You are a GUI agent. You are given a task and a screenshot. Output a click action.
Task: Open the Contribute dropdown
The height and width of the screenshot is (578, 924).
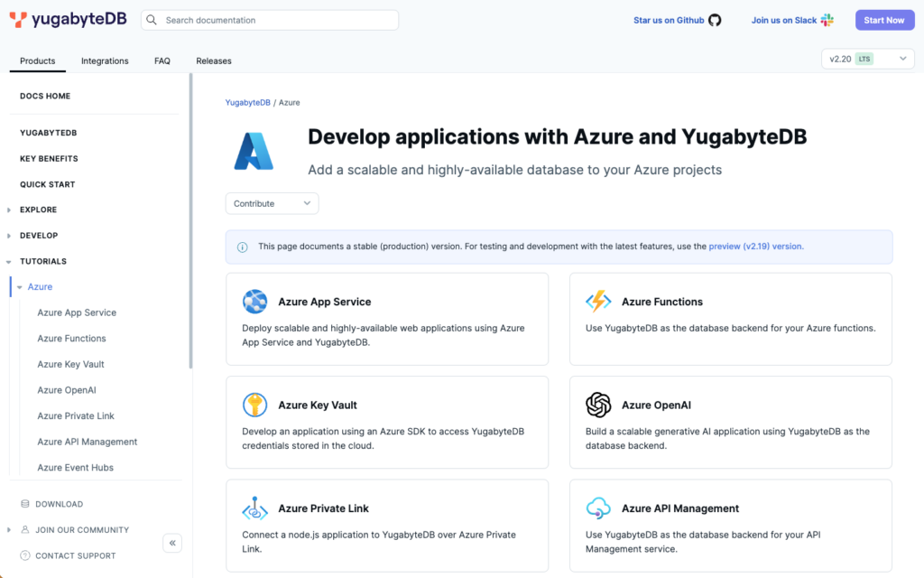pos(271,203)
